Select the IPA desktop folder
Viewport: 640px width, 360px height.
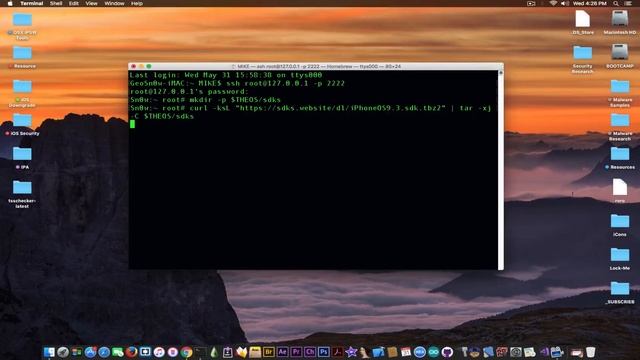click(x=22, y=158)
